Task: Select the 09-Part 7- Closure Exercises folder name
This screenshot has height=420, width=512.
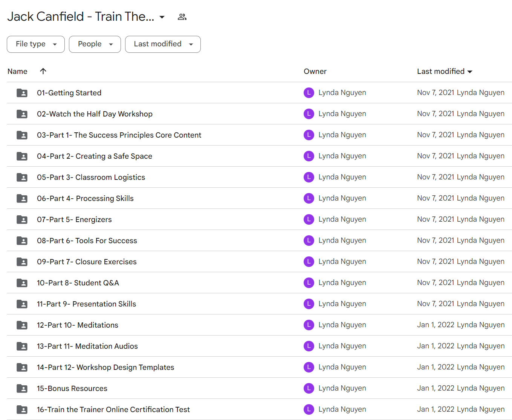Action: pos(87,262)
